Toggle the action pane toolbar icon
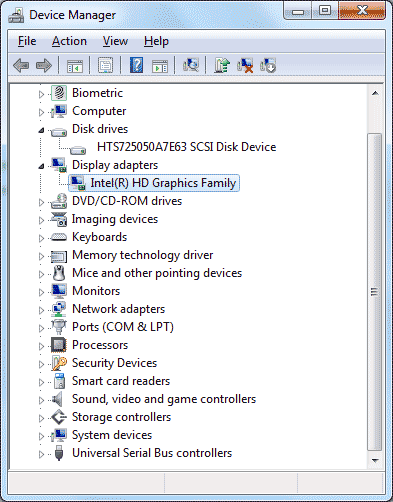Screen dimensions: 393x502 [x=160, y=66]
